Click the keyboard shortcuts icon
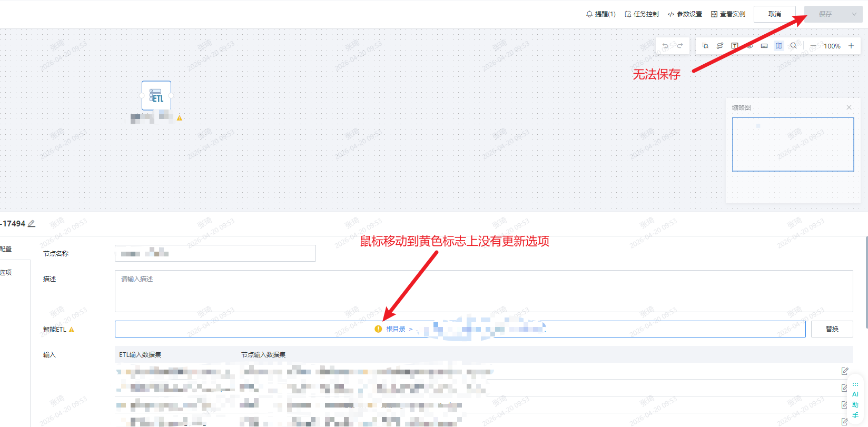The image size is (868, 427). (764, 46)
